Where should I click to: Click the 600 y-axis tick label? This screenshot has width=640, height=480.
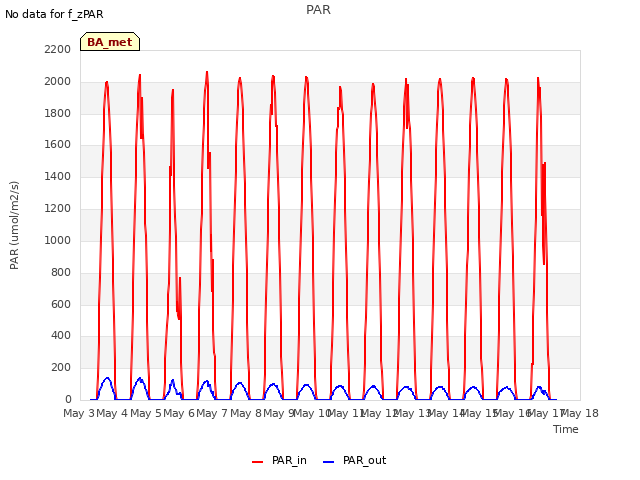pos(61,304)
